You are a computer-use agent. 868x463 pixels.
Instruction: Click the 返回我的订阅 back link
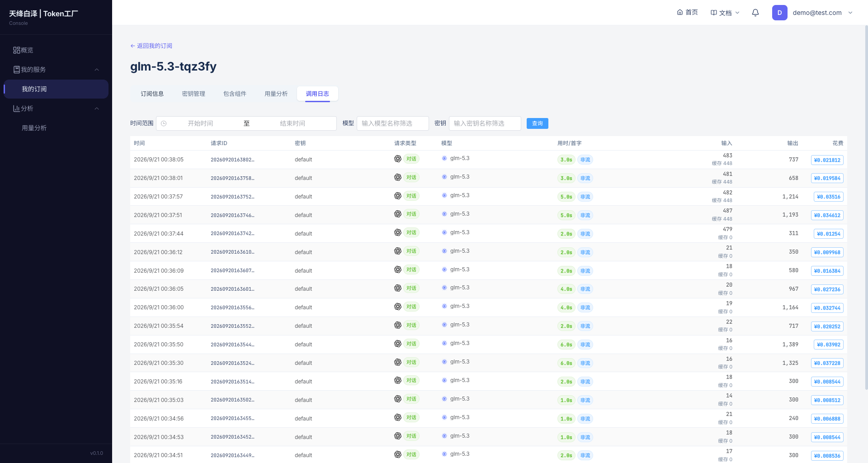click(x=151, y=46)
